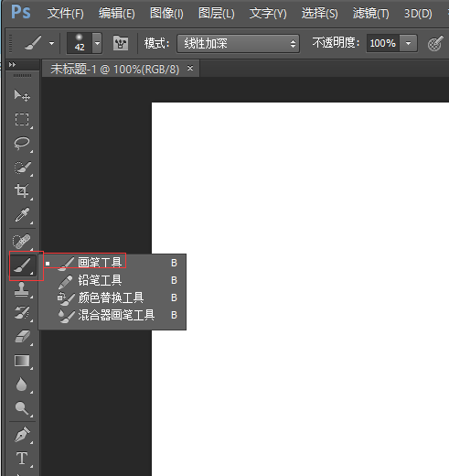Open the 选择(S) menu

[x=319, y=14]
